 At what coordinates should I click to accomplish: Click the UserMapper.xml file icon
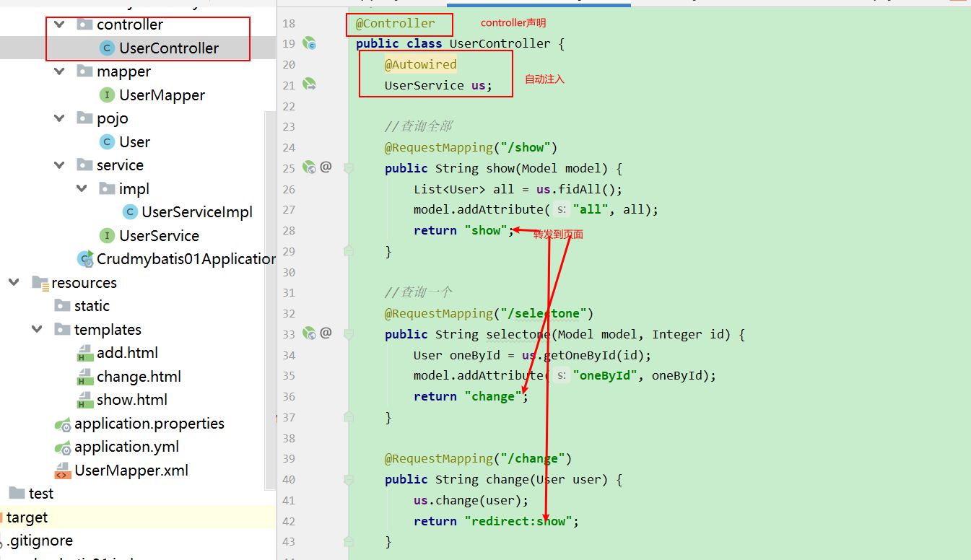[62, 471]
